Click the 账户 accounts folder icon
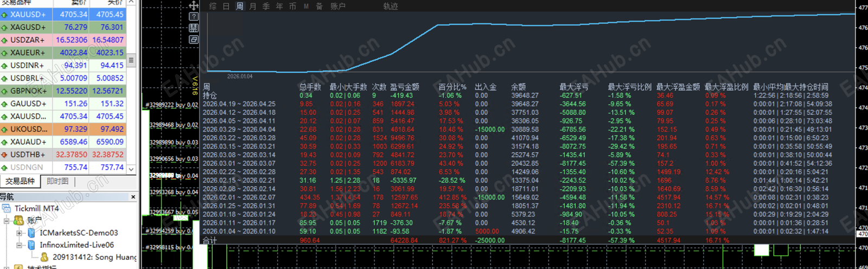 click(x=18, y=220)
